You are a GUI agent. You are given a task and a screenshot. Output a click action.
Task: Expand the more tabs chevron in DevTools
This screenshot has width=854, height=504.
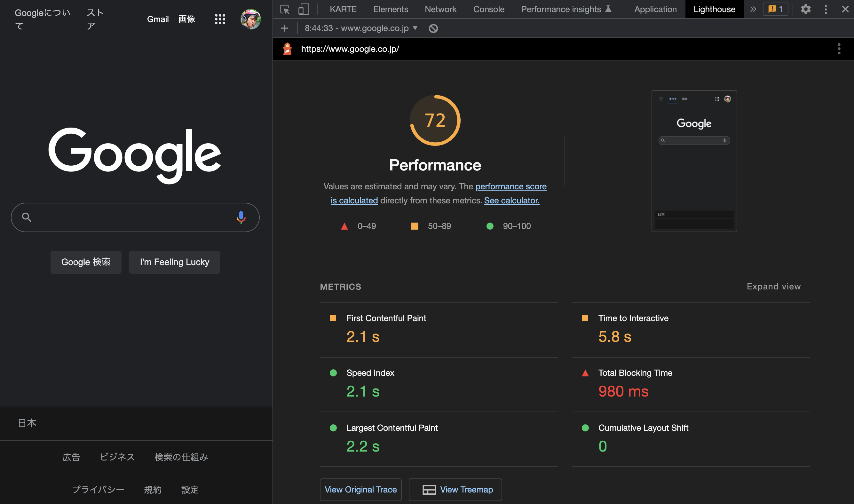(x=753, y=9)
